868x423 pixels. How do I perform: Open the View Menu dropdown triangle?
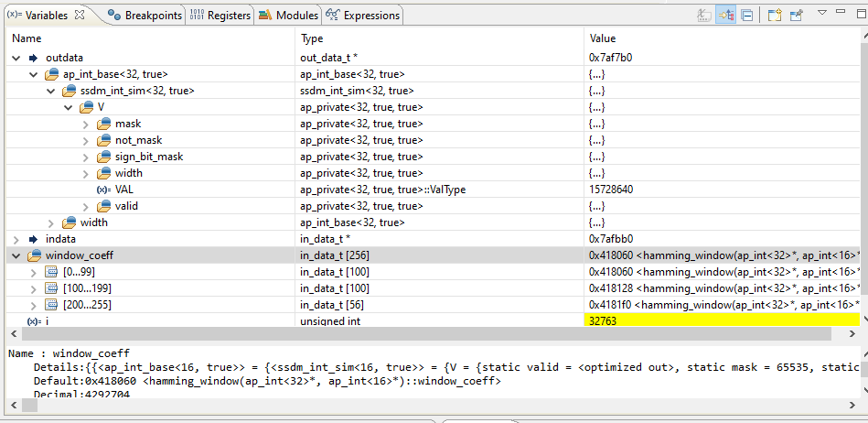pyautogui.click(x=822, y=12)
